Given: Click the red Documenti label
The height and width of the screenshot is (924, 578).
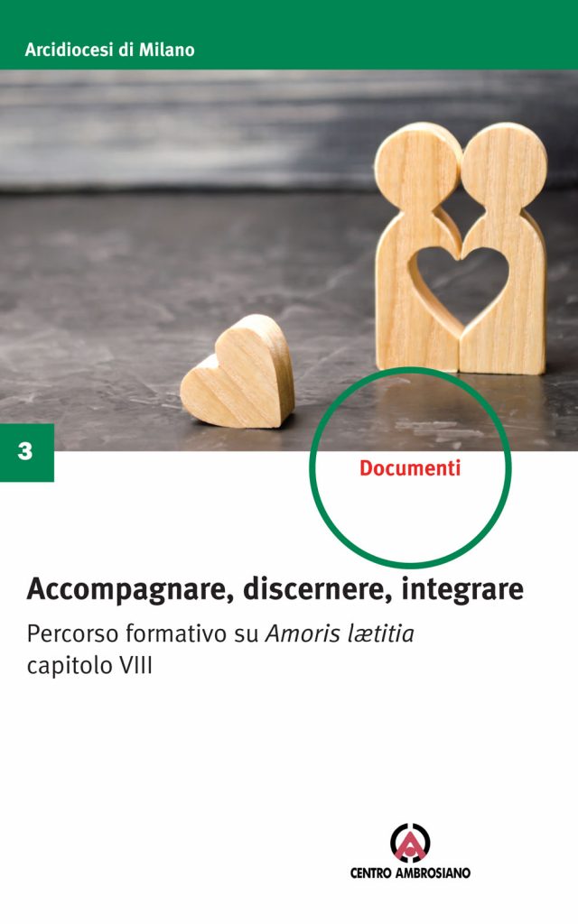Looking at the screenshot, I should pyautogui.click(x=410, y=468).
